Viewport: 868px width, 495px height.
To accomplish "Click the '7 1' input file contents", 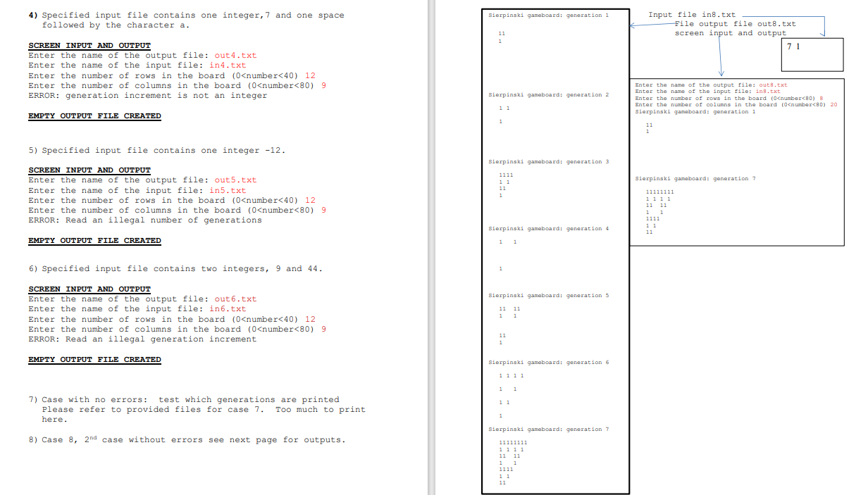I will [x=795, y=47].
